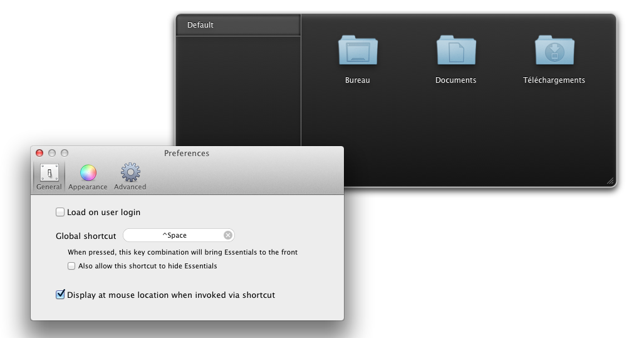Minimize the Preferences window
The height and width of the screenshot is (338, 644).
(52, 153)
